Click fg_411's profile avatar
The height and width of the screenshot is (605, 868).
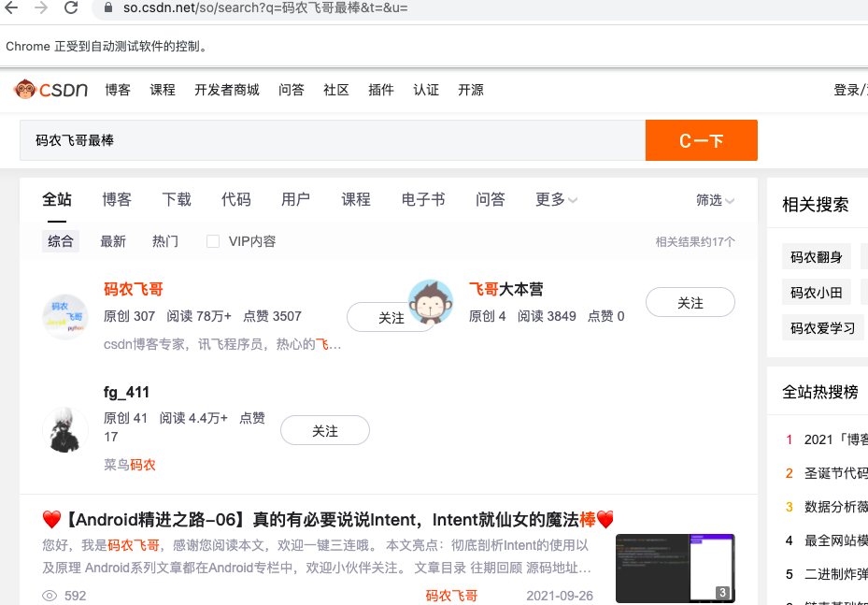(64, 429)
